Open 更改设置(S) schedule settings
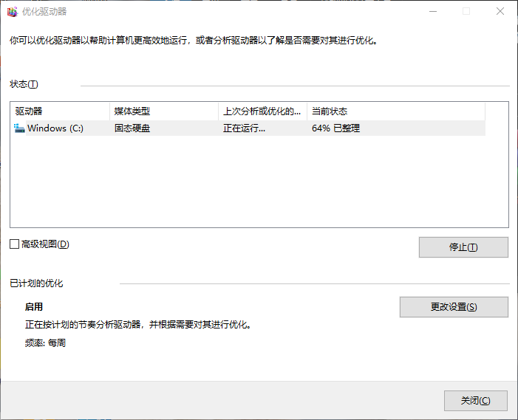Screen dimensions: 518x420 point(454,307)
